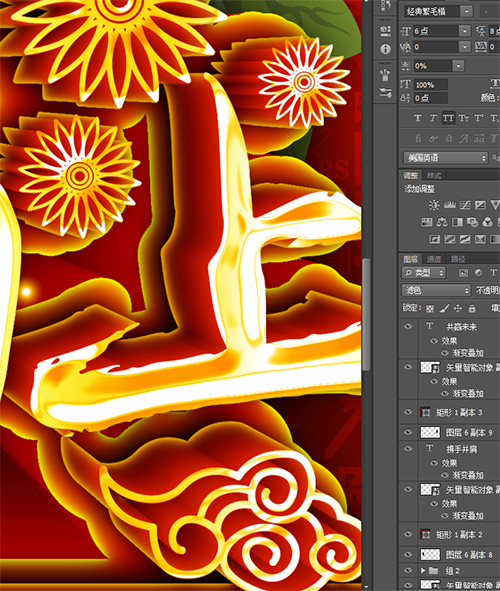Open the 类型 layer filter dropdown

coord(424,273)
